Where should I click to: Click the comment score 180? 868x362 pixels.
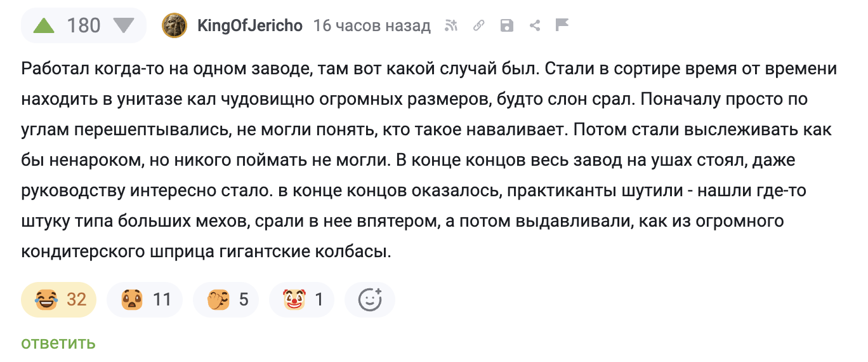[x=84, y=26]
